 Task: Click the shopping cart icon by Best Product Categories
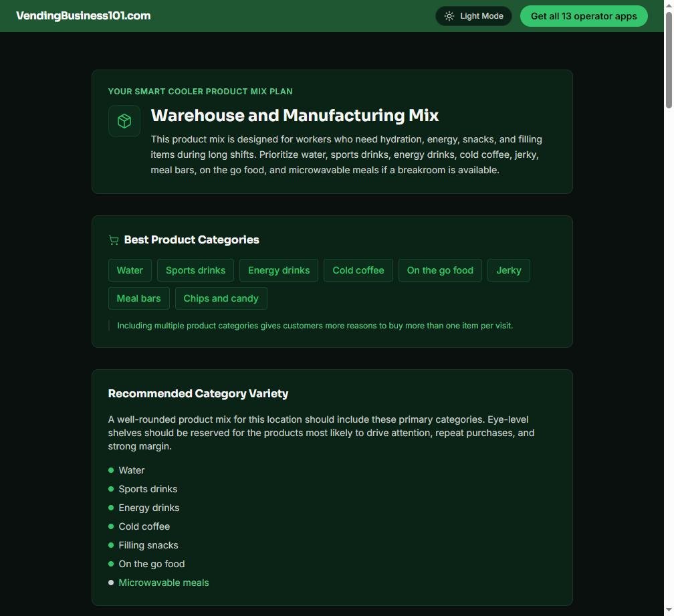(114, 240)
